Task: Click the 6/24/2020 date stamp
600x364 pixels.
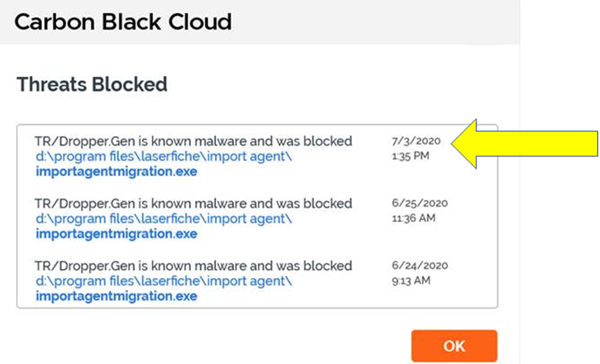Action: click(419, 266)
